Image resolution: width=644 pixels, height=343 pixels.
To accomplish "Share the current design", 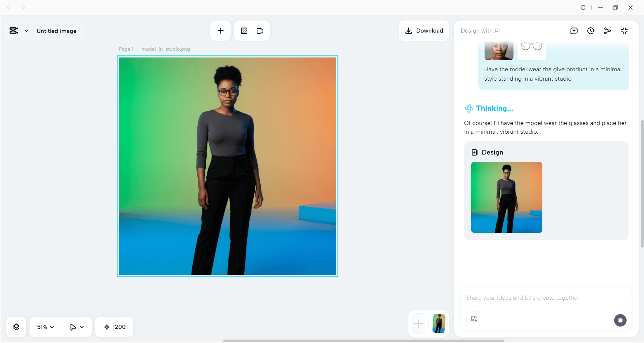I will point(607,31).
